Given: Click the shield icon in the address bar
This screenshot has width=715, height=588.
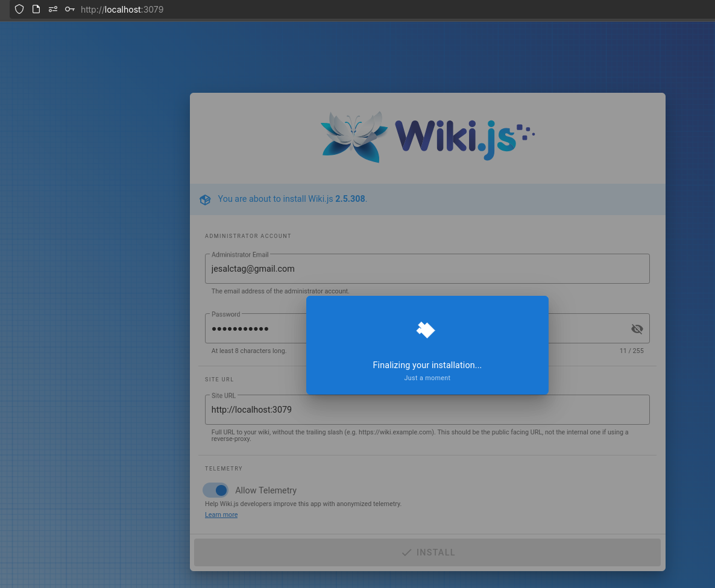Looking at the screenshot, I should click(x=19, y=9).
